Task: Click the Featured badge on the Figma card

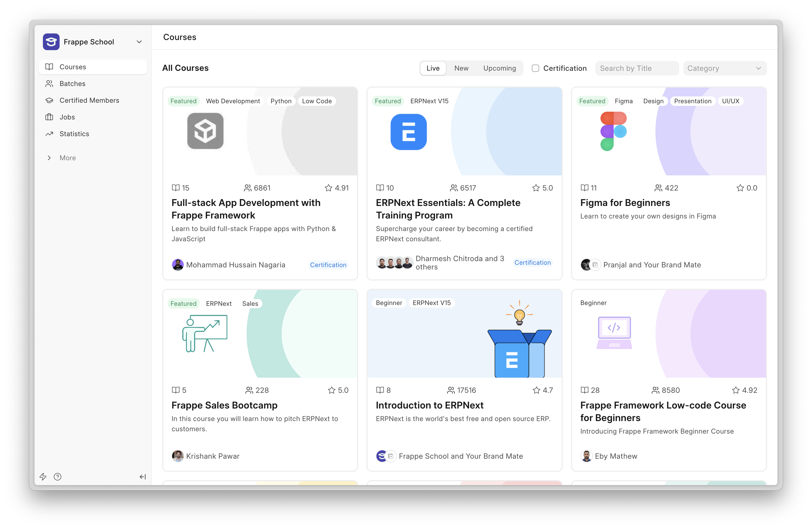Action: tap(592, 101)
